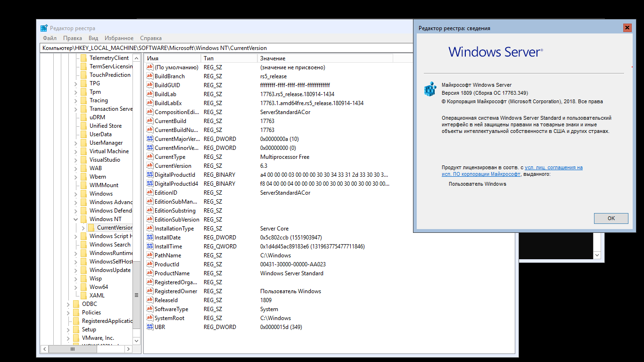
Task: Expand the TPG key arrow
Action: (76, 83)
